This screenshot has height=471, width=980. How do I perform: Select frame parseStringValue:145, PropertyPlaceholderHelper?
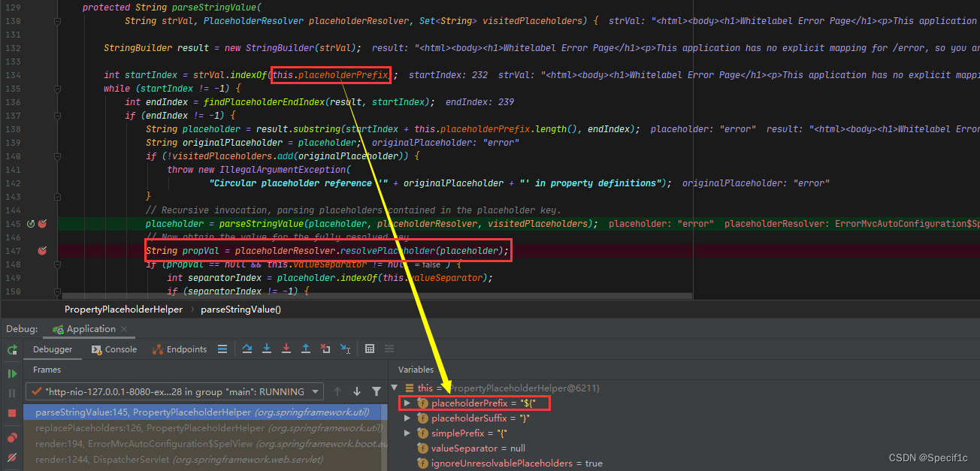tap(205, 412)
